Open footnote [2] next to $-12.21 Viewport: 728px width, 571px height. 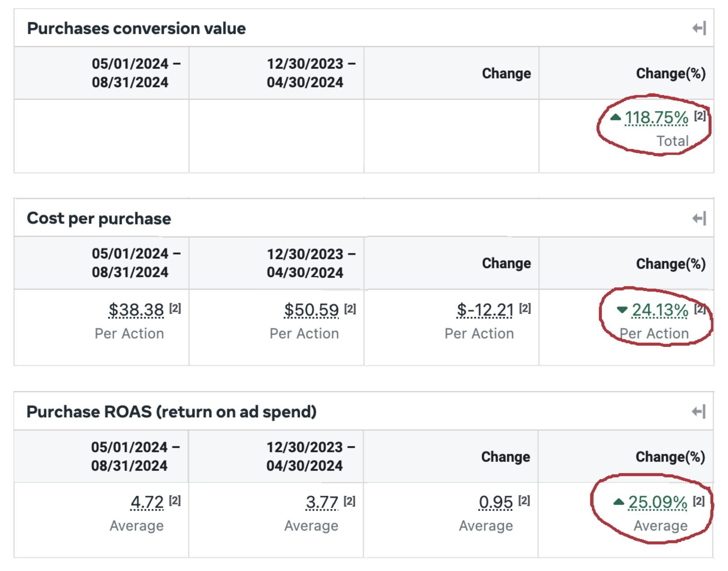pyautogui.click(x=525, y=309)
